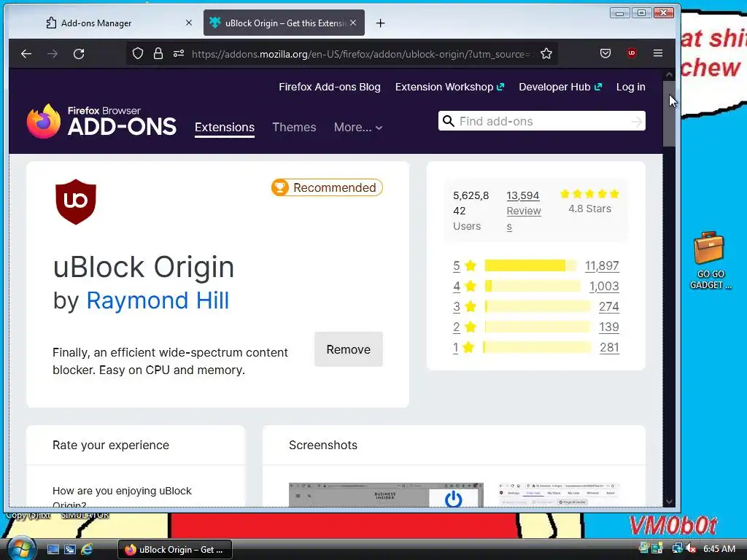
Task: Open the second settings screenshot thumbnail
Action: point(558,495)
